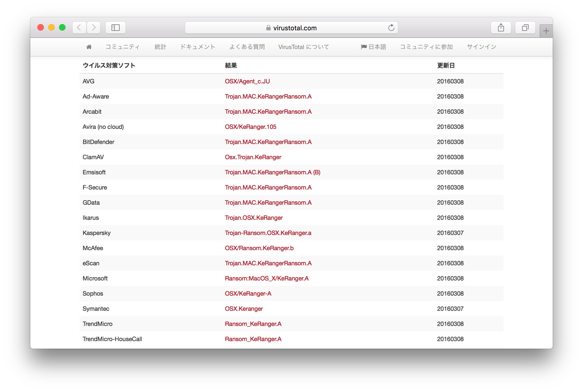Viewport: 583px width, 392px height.
Task: Click the Safari back arrow button
Action: (79, 28)
